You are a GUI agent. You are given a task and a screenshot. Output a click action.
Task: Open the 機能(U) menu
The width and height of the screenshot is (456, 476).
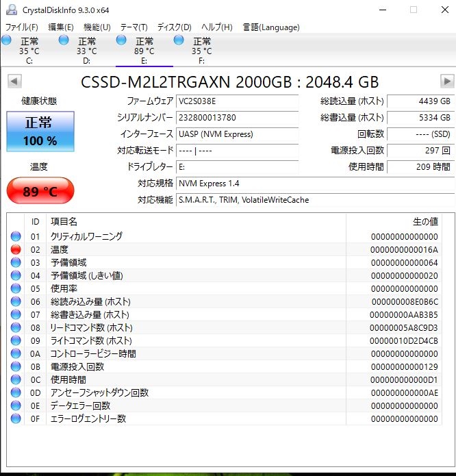pyautogui.click(x=97, y=27)
